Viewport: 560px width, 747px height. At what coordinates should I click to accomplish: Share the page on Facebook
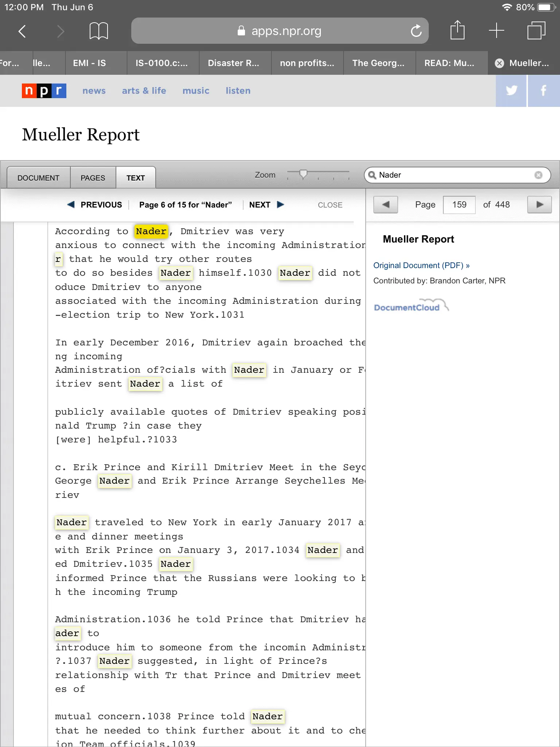[543, 91]
